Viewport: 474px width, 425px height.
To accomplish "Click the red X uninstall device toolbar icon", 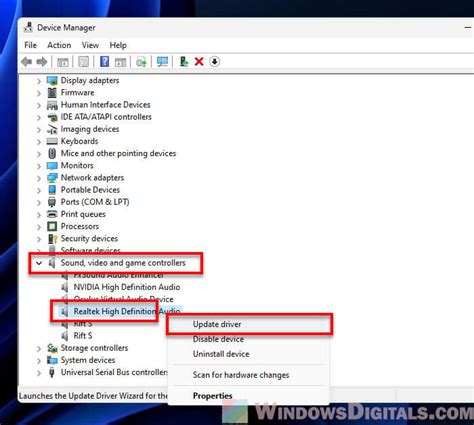I will [x=199, y=62].
